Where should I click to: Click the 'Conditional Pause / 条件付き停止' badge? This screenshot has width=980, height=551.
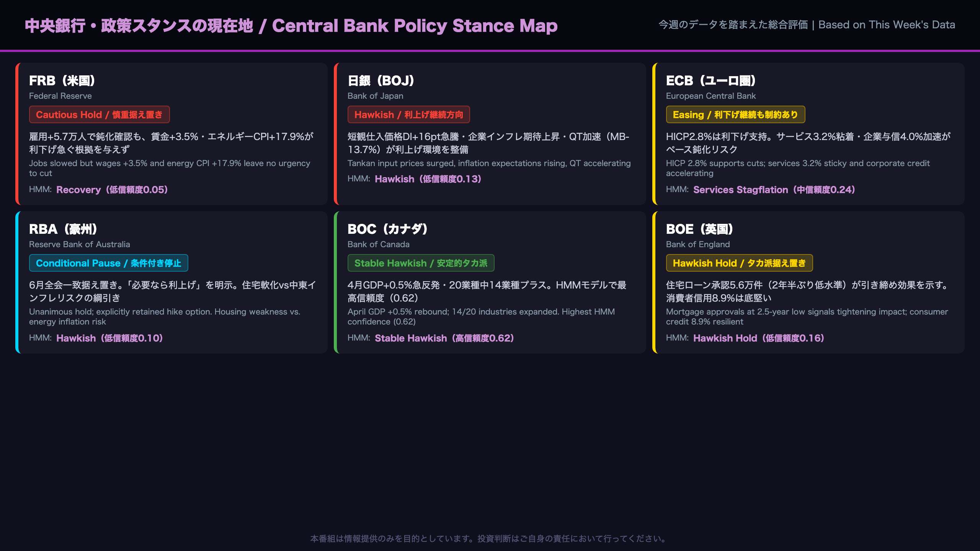pyautogui.click(x=109, y=263)
